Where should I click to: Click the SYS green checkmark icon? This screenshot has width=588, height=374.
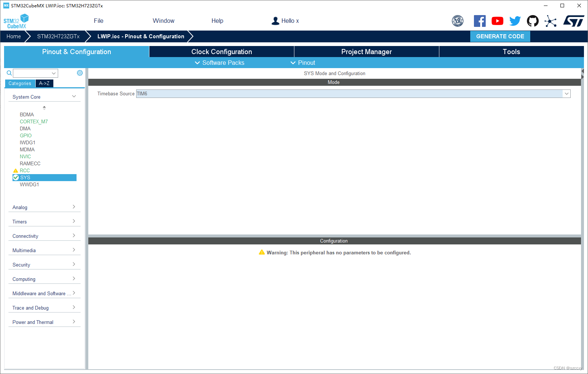coord(16,177)
